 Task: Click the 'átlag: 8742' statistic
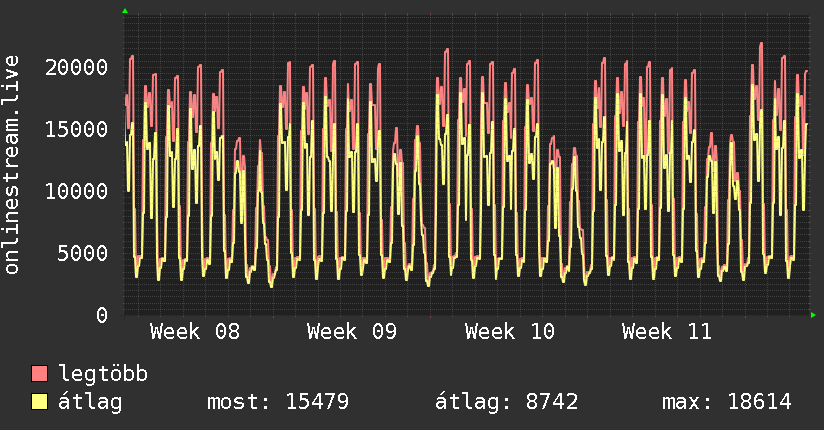tap(507, 402)
